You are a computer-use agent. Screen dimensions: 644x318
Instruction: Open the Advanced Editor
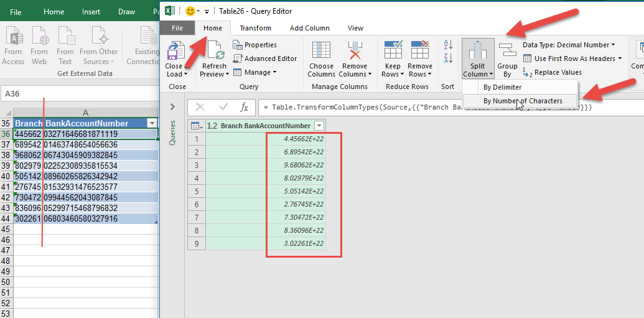tap(264, 58)
